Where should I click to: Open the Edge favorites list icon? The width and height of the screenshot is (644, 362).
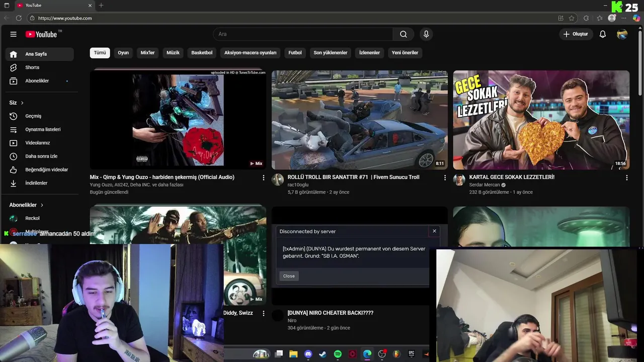click(x=599, y=18)
